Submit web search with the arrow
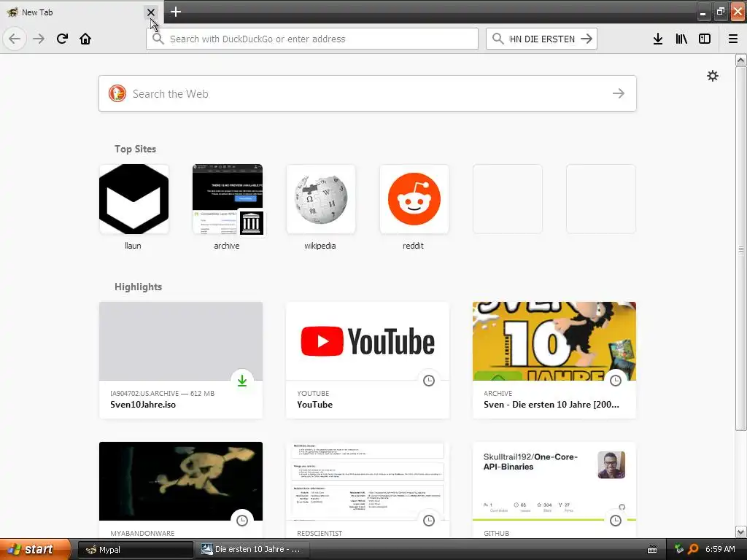Image resolution: width=747 pixels, height=560 pixels. 619,93
